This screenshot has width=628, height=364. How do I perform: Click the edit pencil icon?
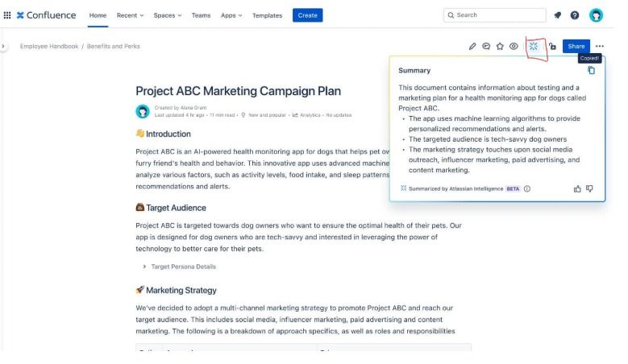click(x=472, y=47)
